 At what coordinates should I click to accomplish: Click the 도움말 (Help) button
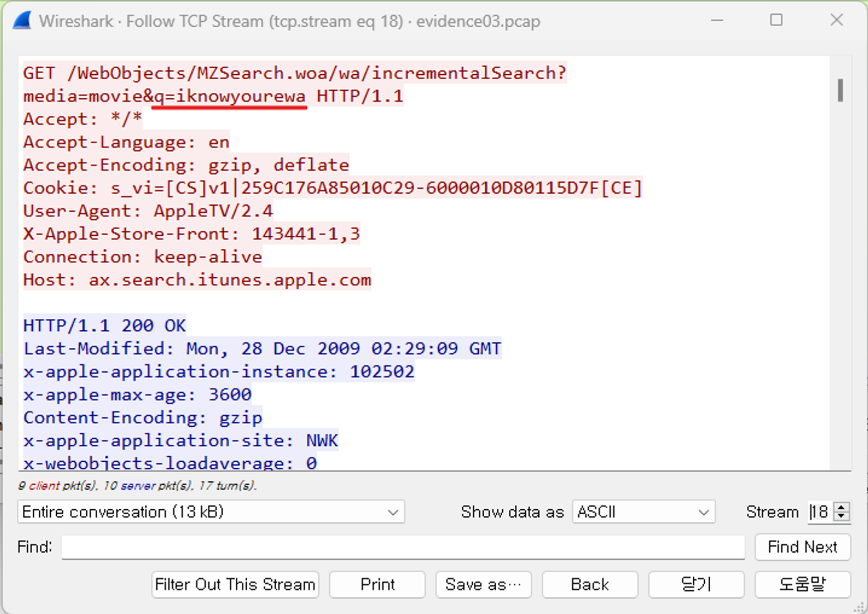(802, 585)
